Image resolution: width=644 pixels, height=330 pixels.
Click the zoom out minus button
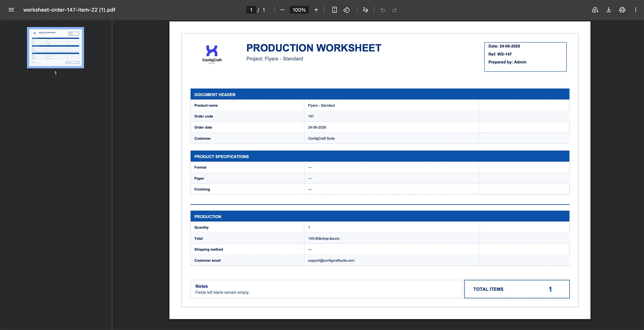coord(282,10)
